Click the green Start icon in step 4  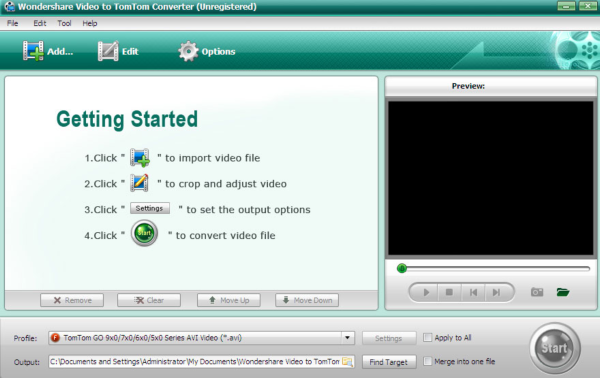144,233
